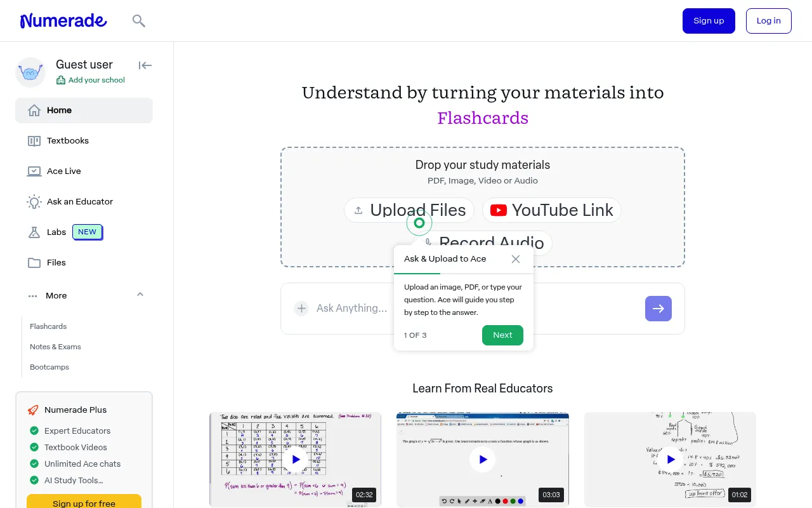Screen dimensions: 812x508
Task: Select Home in the sidebar
Action: pyautogui.click(x=84, y=110)
